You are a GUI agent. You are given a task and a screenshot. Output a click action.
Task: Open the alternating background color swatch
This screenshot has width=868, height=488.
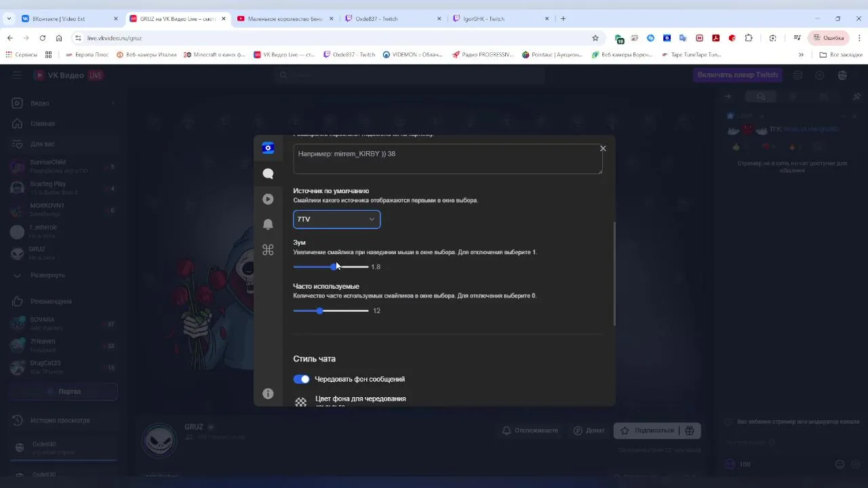coord(301,402)
